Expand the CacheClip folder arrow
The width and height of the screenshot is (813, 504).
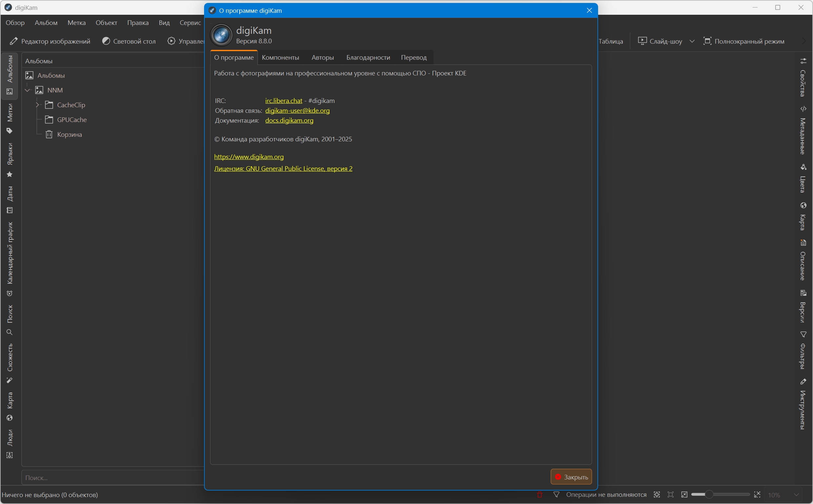[x=37, y=105]
